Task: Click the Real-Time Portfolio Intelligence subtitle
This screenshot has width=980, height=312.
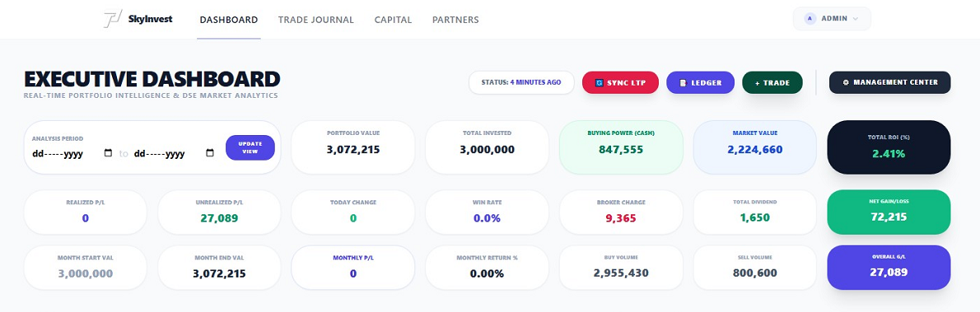Action: click(x=151, y=96)
